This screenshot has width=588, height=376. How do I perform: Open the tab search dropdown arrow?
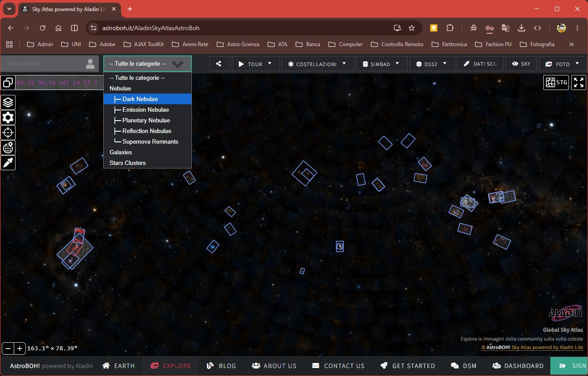[9, 9]
